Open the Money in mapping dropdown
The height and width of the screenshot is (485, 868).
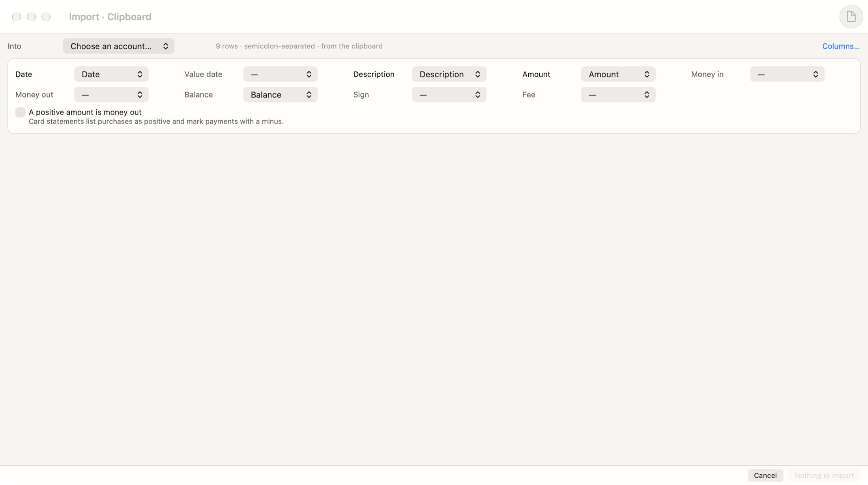click(x=787, y=74)
